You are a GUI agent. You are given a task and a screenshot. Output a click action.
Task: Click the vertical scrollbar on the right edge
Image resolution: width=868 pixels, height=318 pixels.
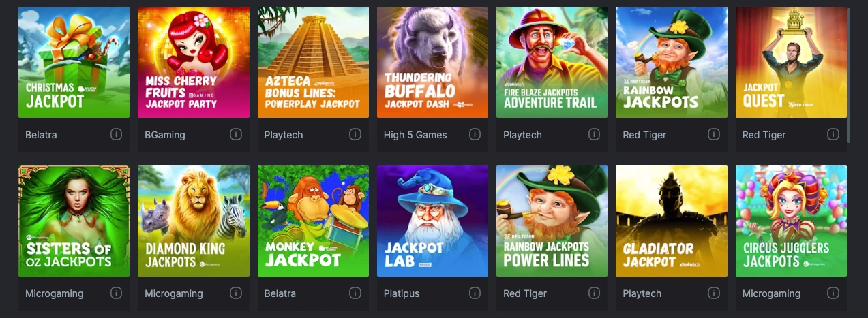pyautogui.click(x=849, y=75)
